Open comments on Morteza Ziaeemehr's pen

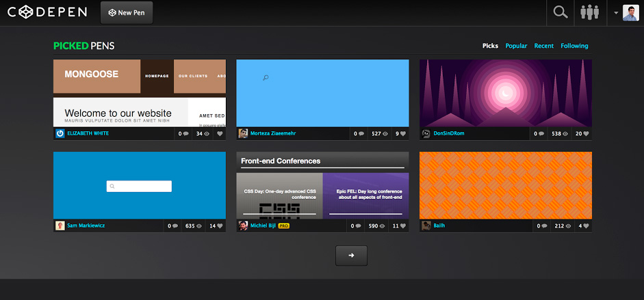tap(359, 134)
